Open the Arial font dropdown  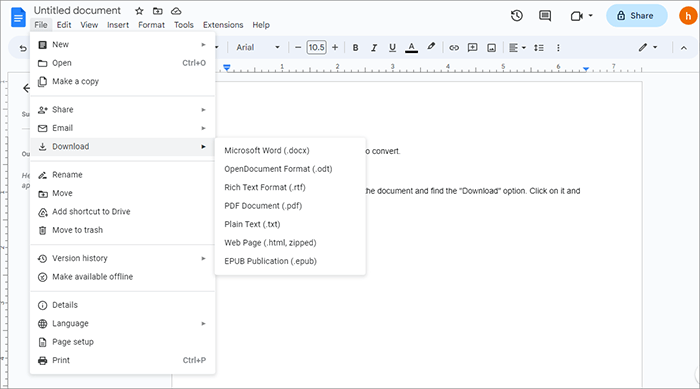point(258,47)
